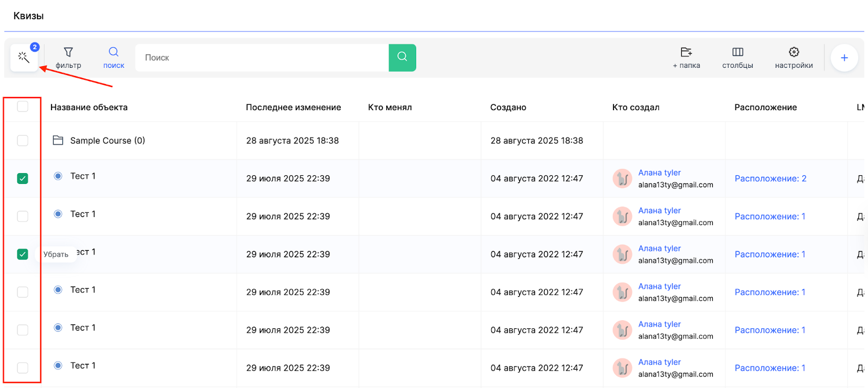This screenshot has height=388, width=868.
Task: Check the last Тест 1 row checkbox
Action: click(x=23, y=368)
